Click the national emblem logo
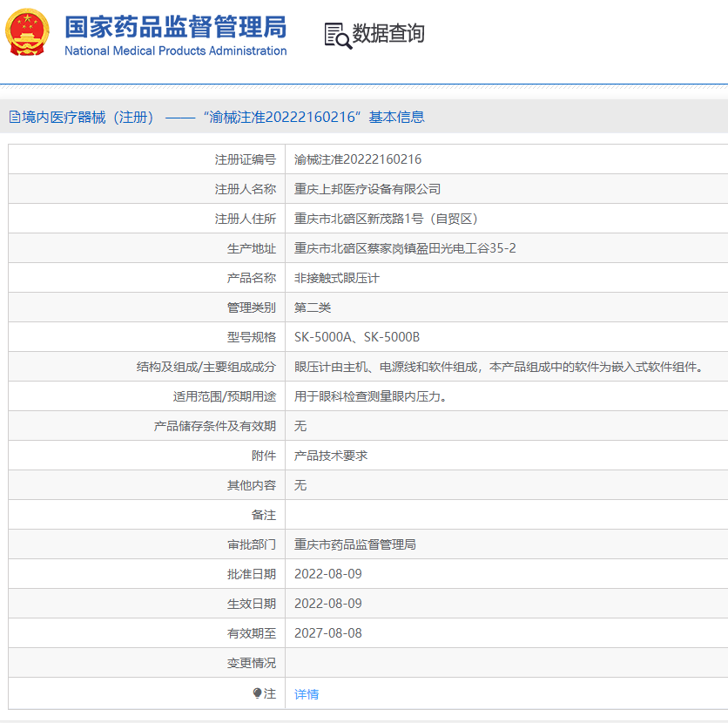 tap(27, 32)
